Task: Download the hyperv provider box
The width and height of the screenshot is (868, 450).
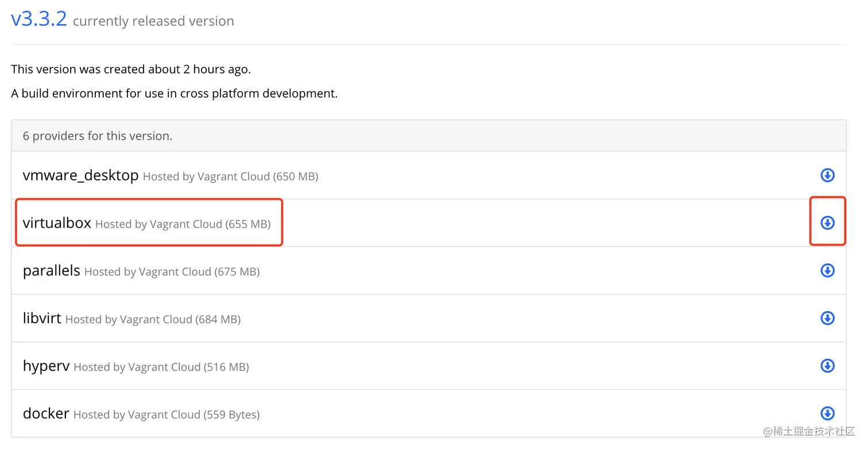Action: (x=827, y=366)
